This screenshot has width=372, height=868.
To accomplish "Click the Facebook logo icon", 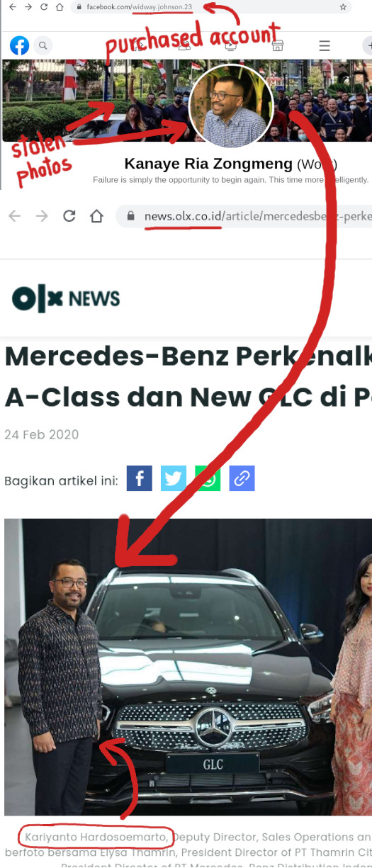I will coord(19,46).
